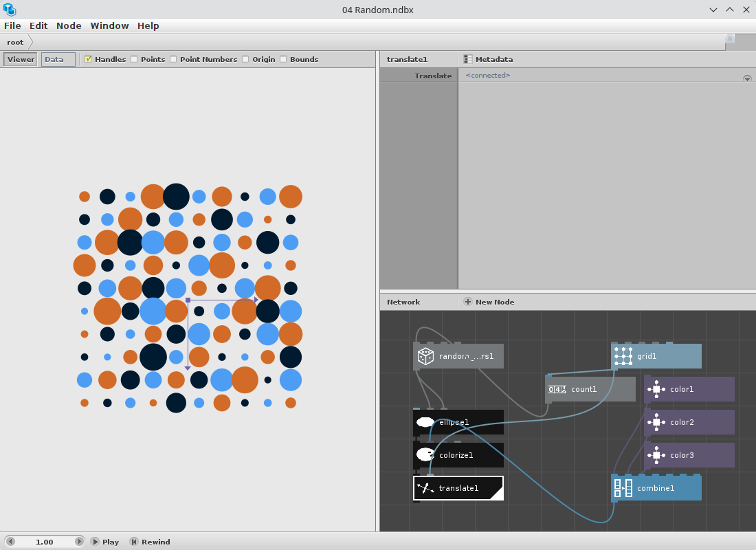Select the combine1 node icon
The height and width of the screenshot is (550, 756).
(x=623, y=487)
